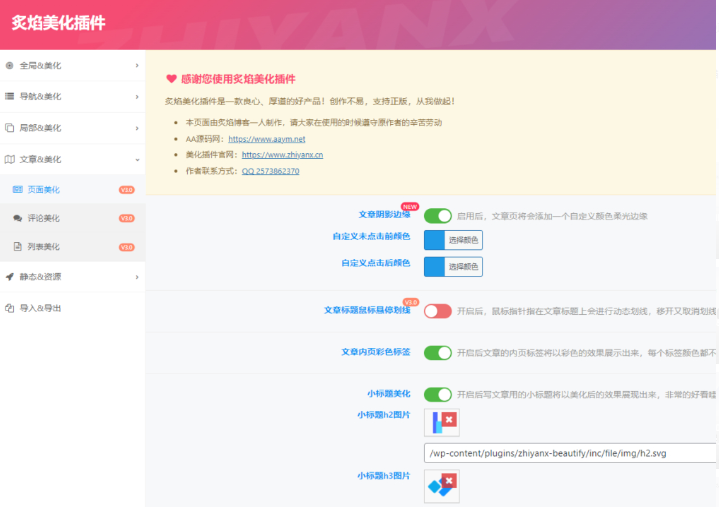Enable the 文章标题鼠标悬停划线 switch
The image size is (719, 507).
coord(438,311)
